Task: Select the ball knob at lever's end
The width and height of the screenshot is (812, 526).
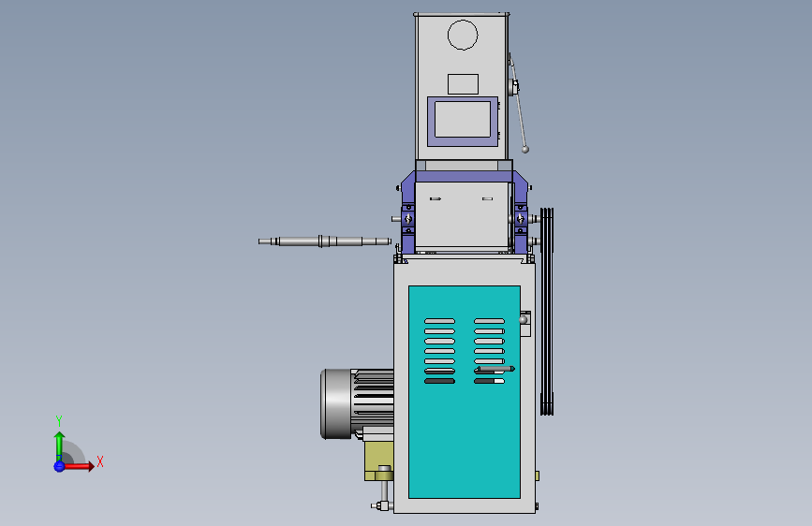Action: pyautogui.click(x=525, y=150)
